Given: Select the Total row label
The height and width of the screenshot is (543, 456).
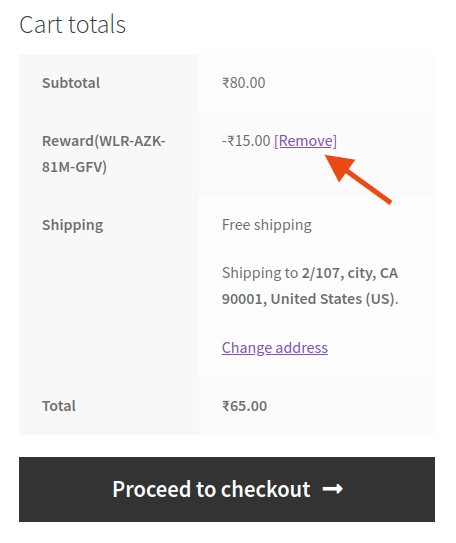Looking at the screenshot, I should tap(59, 406).
